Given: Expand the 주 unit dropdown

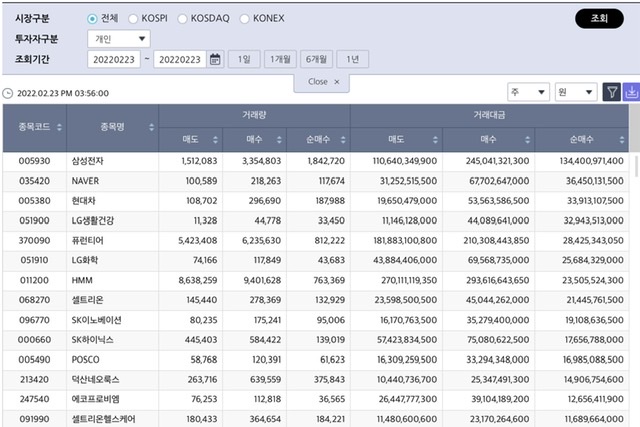Looking at the screenshot, I should 528,92.
